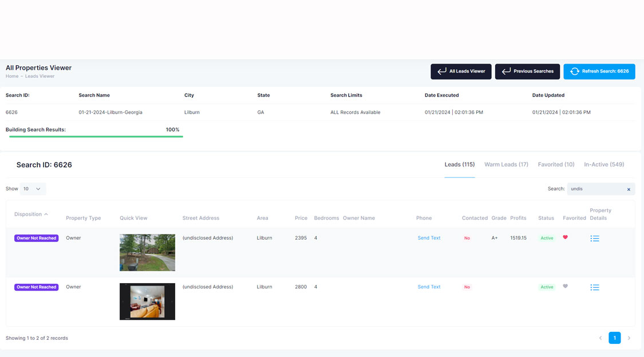Click the 1519.15 profits value
Viewport: 644px width, 357px height.
click(x=518, y=238)
